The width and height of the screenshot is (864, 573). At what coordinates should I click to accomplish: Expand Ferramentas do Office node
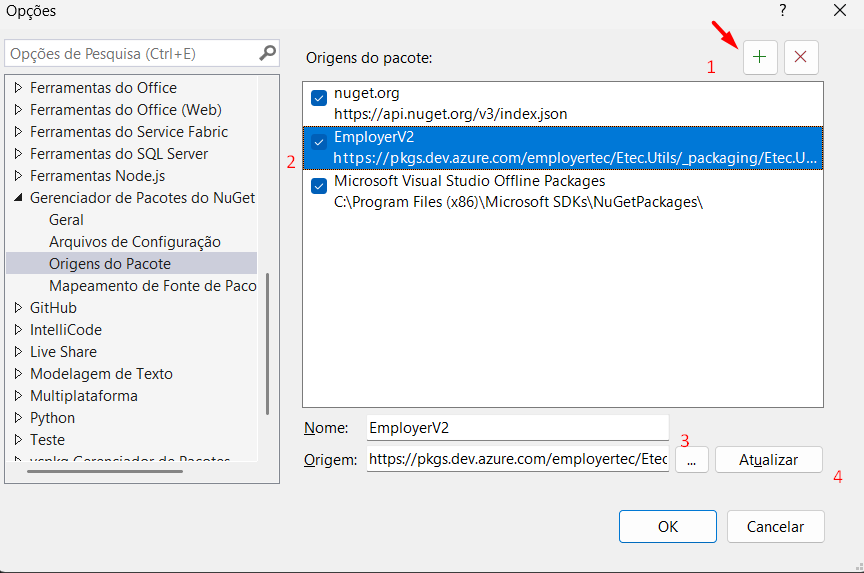[x=18, y=88]
